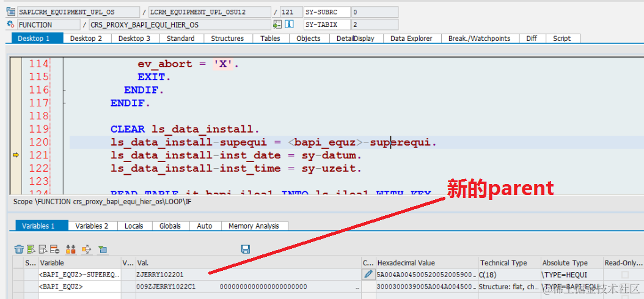Image resolution: width=644 pixels, height=299 pixels.
Task: Click the navigate-to-source icon after CRS_PROXY_BAPI_EQUI_HIER_OS
Action: [277, 24]
